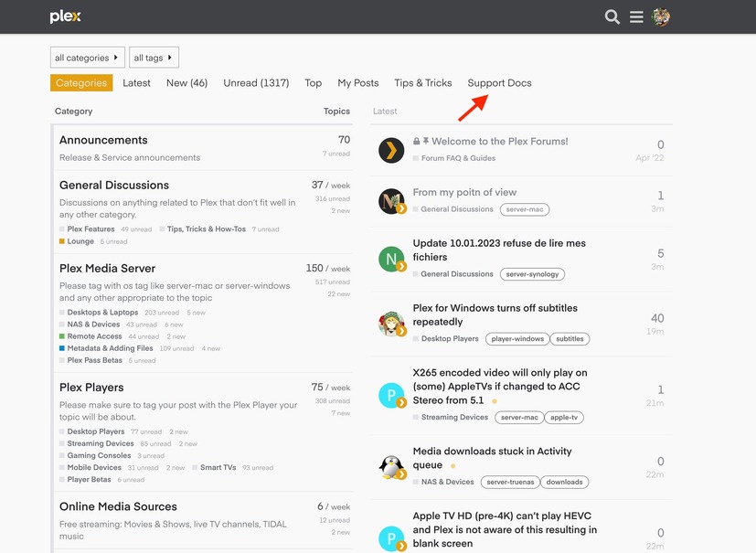756x553 pixels.
Task: Click the Forum FAQ & Guides category label
Action: [x=458, y=158]
